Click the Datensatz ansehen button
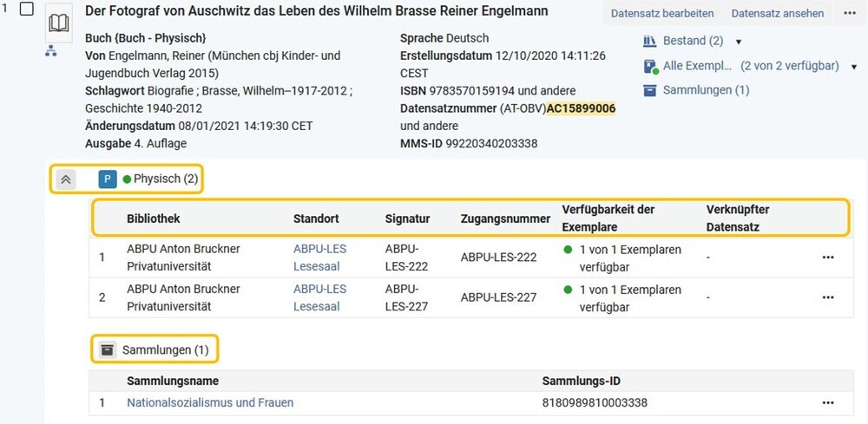Screen dimensions: 868x424 [x=777, y=13]
